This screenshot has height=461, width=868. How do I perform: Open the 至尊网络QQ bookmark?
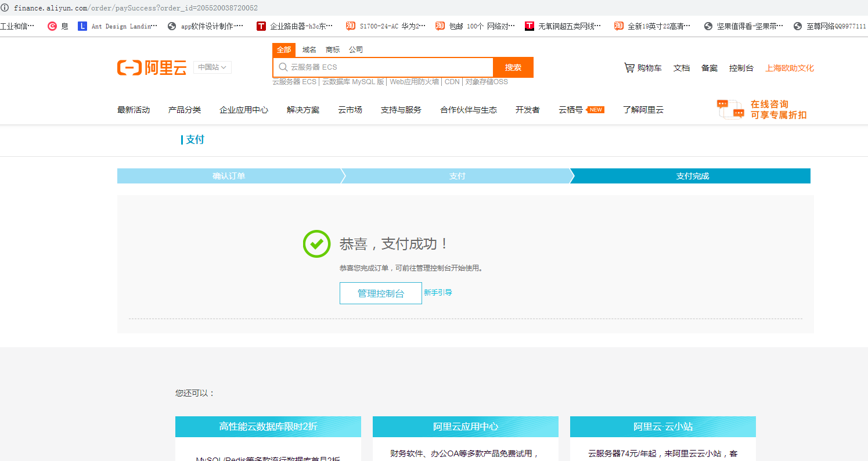click(x=830, y=26)
